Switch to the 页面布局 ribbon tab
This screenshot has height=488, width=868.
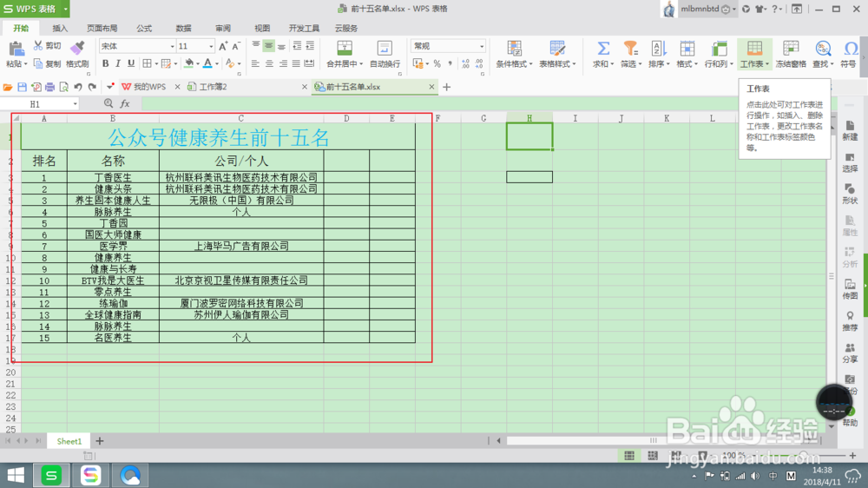[x=102, y=29]
